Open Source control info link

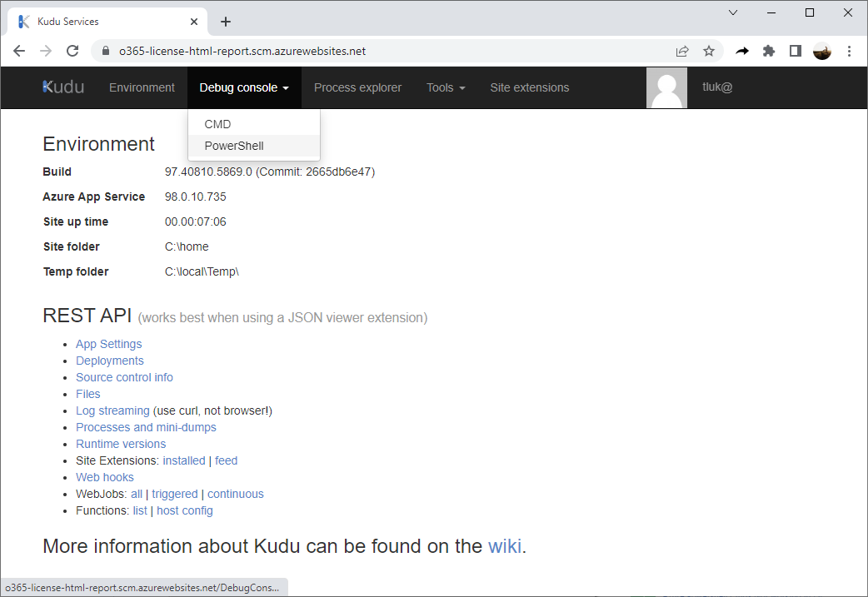[124, 377]
